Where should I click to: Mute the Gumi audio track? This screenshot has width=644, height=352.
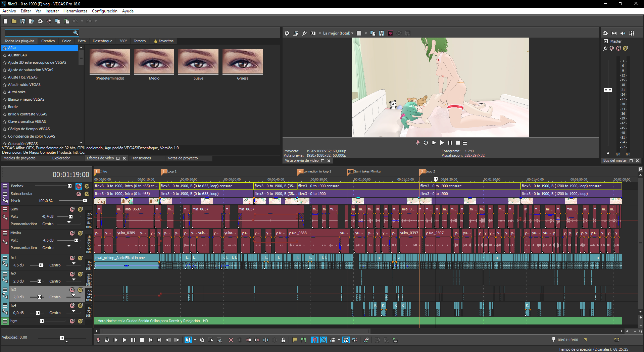(72, 209)
